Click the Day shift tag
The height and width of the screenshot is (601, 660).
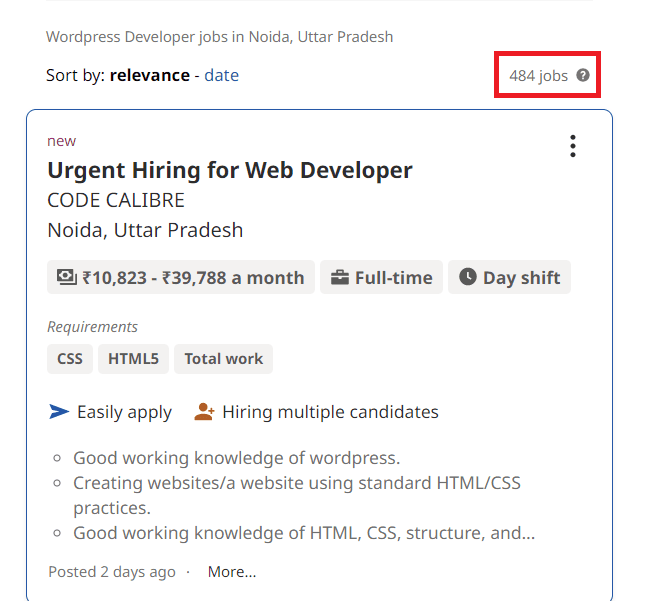(x=509, y=277)
